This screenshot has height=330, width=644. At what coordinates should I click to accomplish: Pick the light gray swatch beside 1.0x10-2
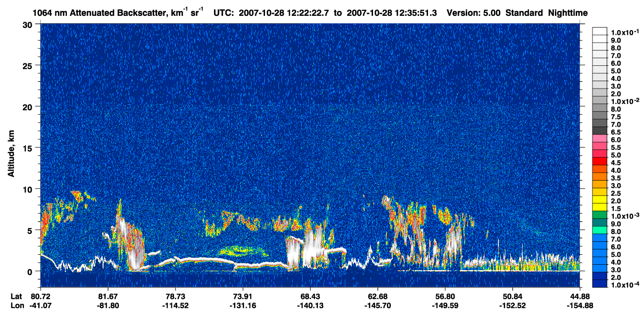point(599,100)
